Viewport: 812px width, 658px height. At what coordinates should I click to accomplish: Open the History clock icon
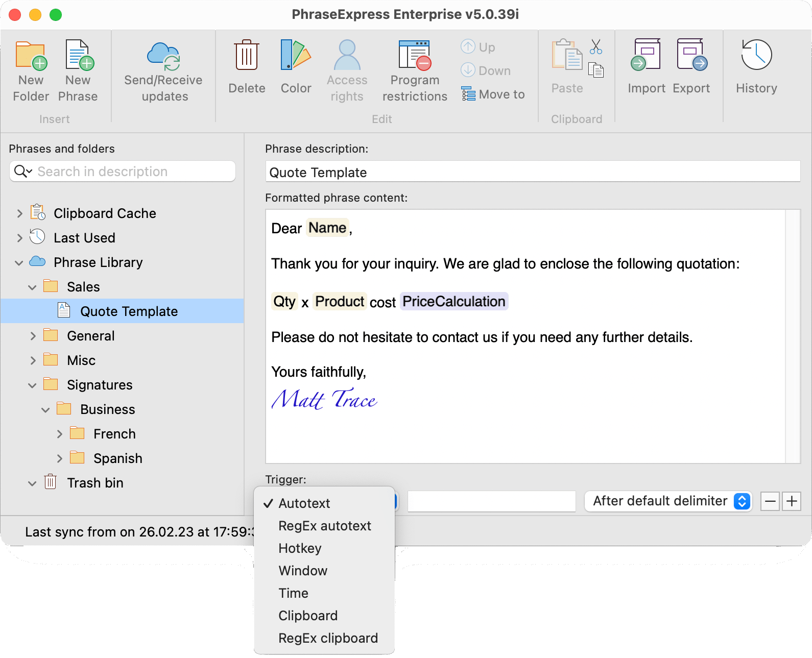pyautogui.click(x=756, y=55)
